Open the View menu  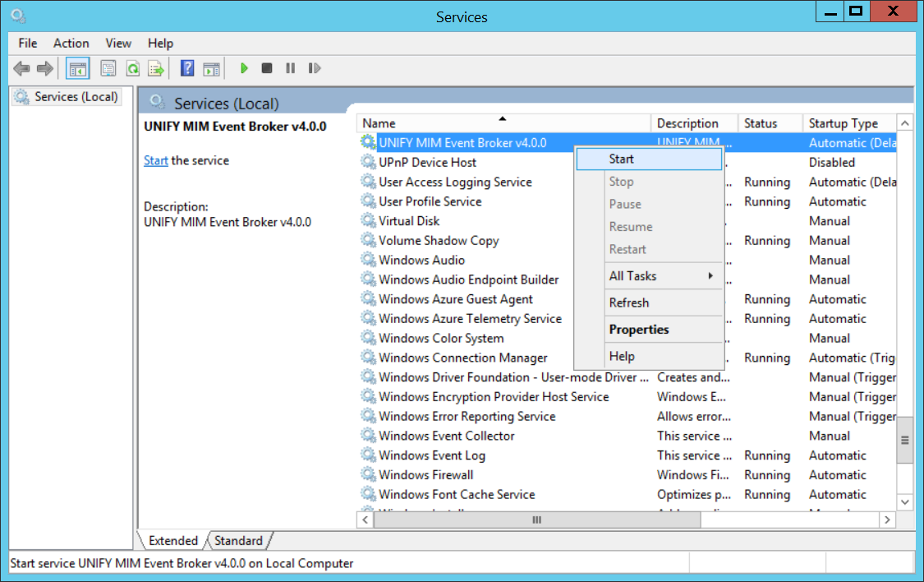pos(118,43)
